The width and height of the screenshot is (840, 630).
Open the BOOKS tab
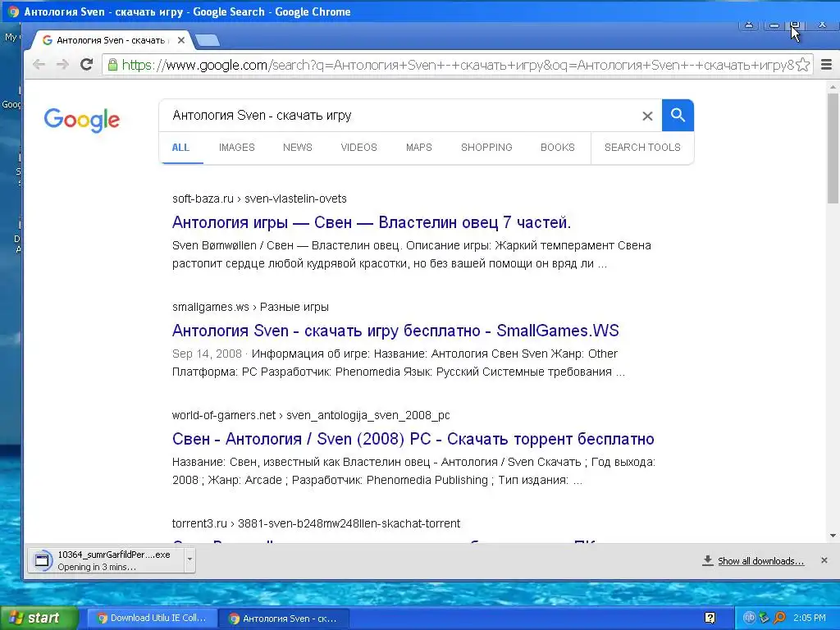tap(558, 148)
